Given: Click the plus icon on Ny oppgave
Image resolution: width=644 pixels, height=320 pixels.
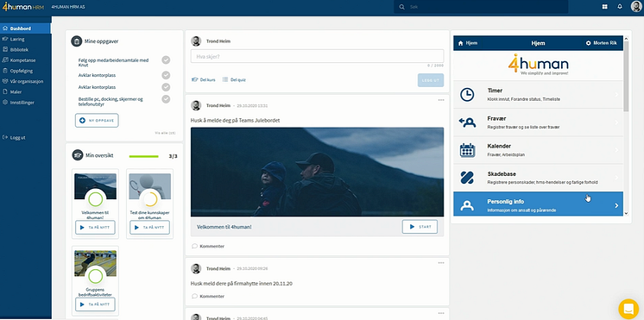Looking at the screenshot, I should (x=82, y=120).
